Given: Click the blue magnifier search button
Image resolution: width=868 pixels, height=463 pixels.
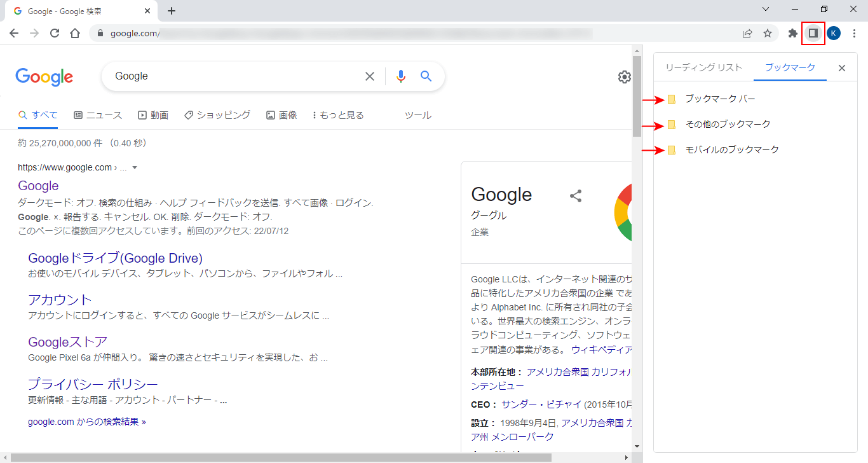Looking at the screenshot, I should click(x=426, y=76).
